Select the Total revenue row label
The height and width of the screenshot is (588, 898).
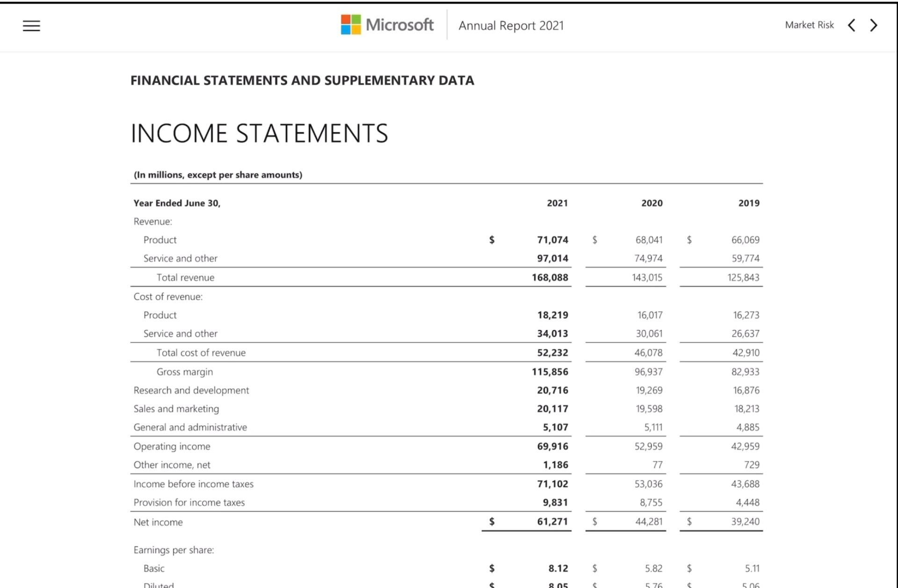tap(185, 277)
